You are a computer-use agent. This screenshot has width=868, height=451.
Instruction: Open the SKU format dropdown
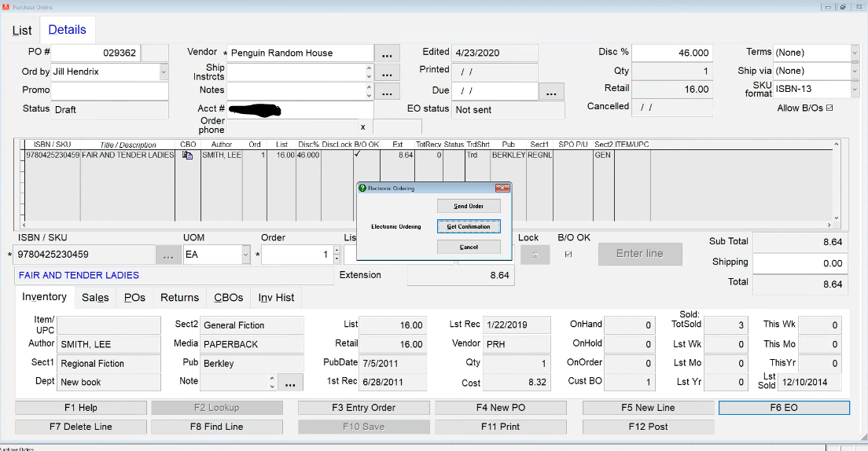coord(855,89)
